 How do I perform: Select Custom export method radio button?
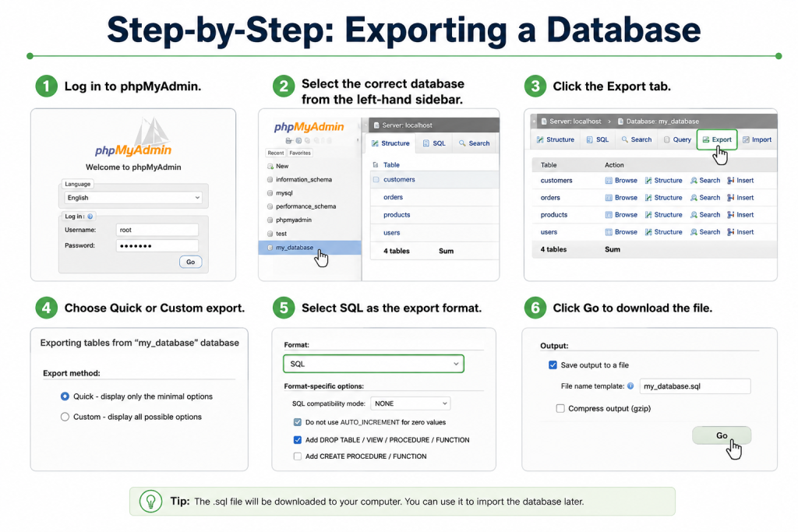[x=65, y=417]
